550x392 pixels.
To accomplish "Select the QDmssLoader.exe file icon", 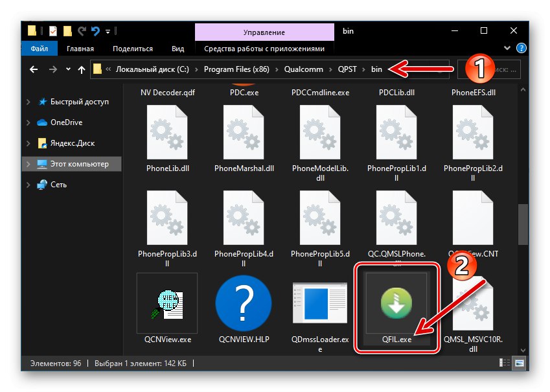I will pyautogui.click(x=320, y=303).
